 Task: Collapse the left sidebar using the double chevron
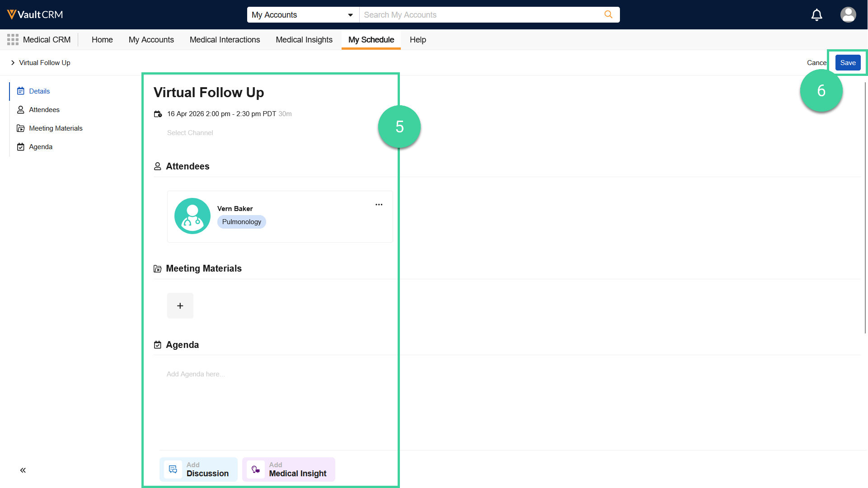(23, 470)
